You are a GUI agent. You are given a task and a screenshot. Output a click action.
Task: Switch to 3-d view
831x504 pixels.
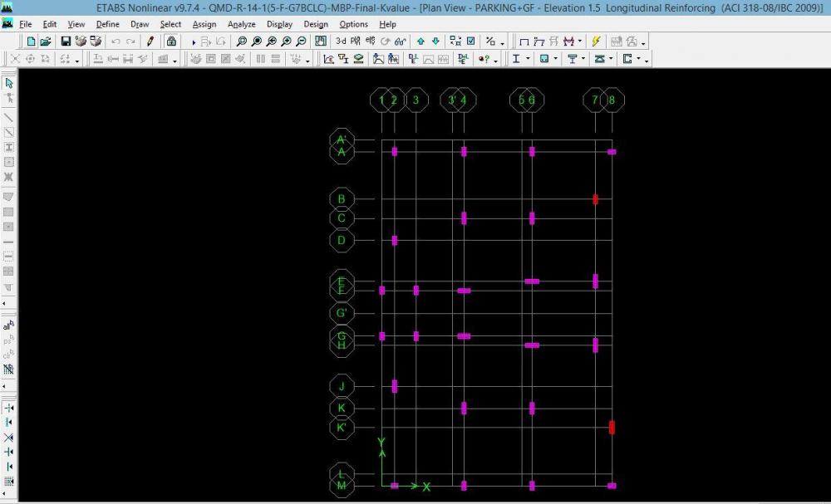click(x=341, y=42)
